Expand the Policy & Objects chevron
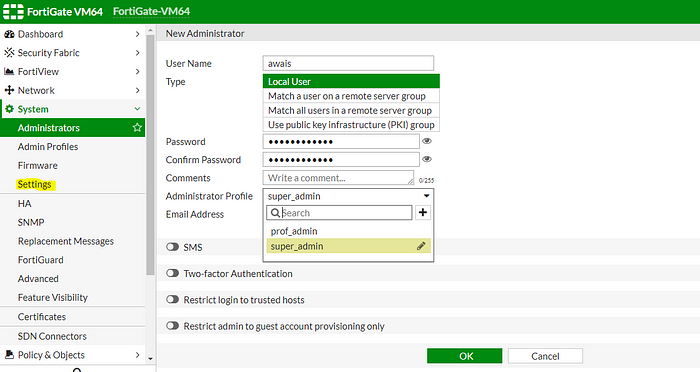The image size is (700, 372). tap(138, 355)
